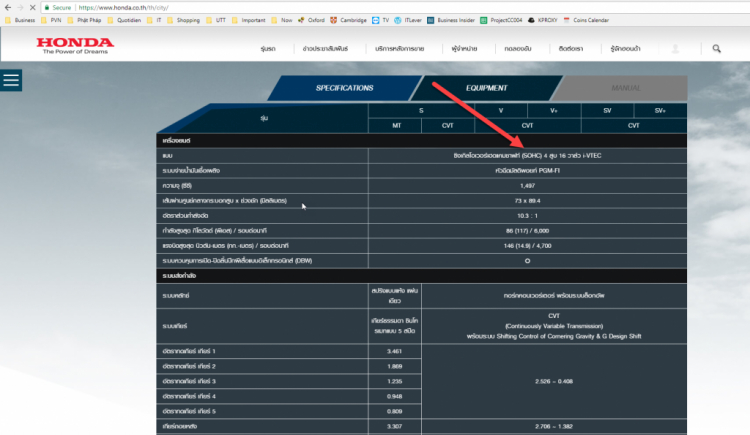The width and height of the screenshot is (750, 435).
Task: Open the ผู้จำหน่าย navigation item
Action: (464, 49)
